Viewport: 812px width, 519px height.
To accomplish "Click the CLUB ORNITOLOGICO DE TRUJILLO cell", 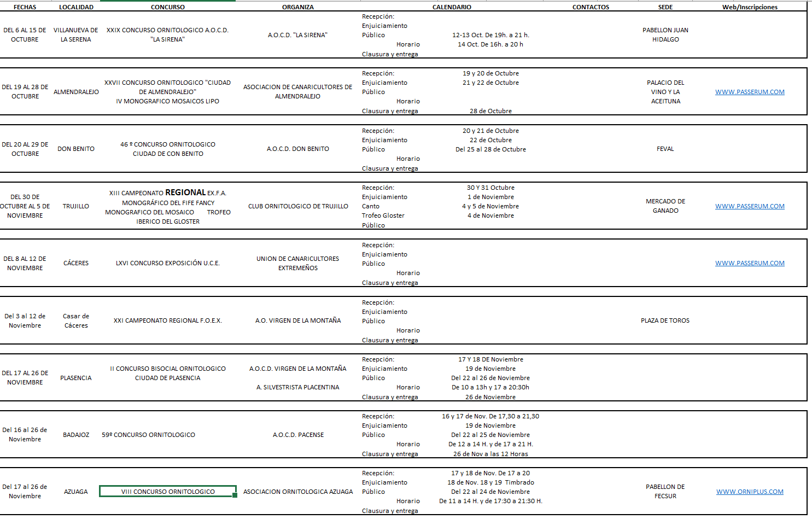I will click(x=298, y=206).
